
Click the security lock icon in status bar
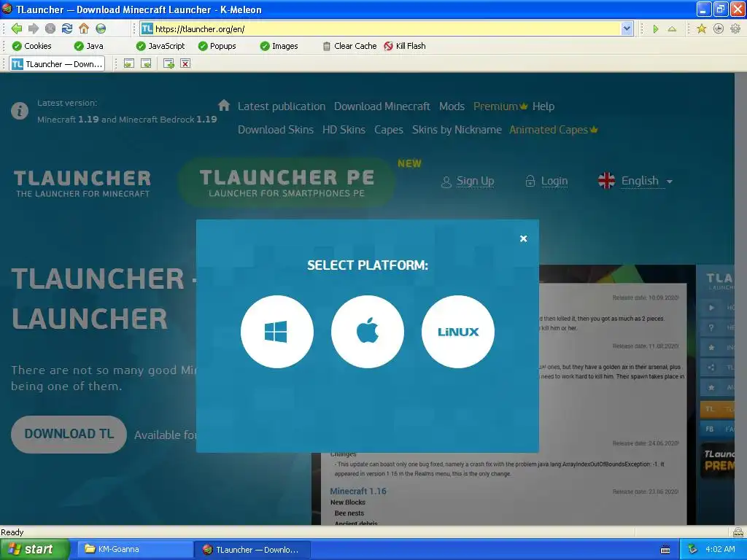coord(738,532)
